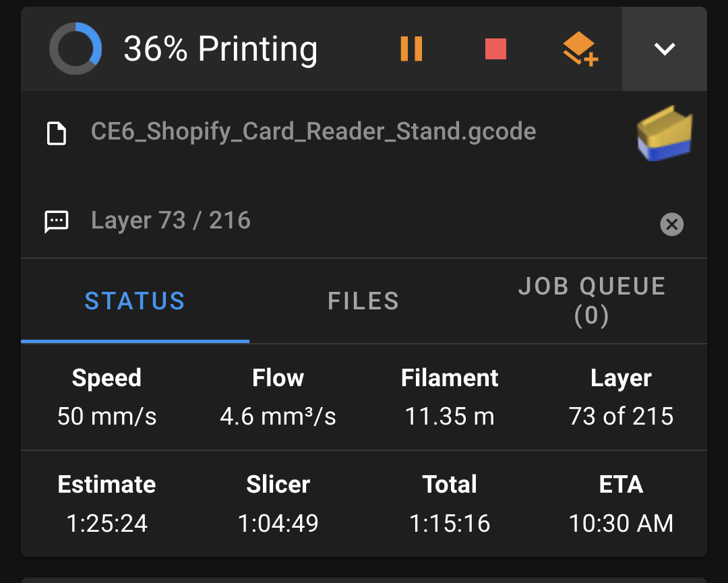Stop the print job
The height and width of the screenshot is (583, 728).
(495, 49)
